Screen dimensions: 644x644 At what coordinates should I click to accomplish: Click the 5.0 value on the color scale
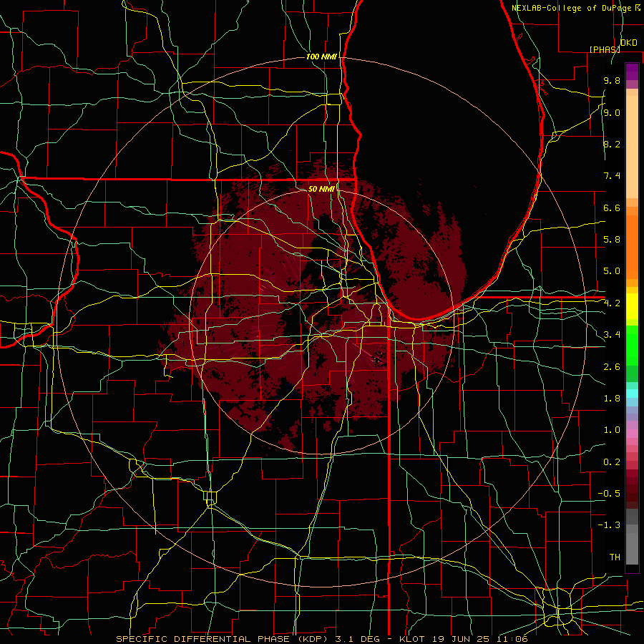[612, 271]
